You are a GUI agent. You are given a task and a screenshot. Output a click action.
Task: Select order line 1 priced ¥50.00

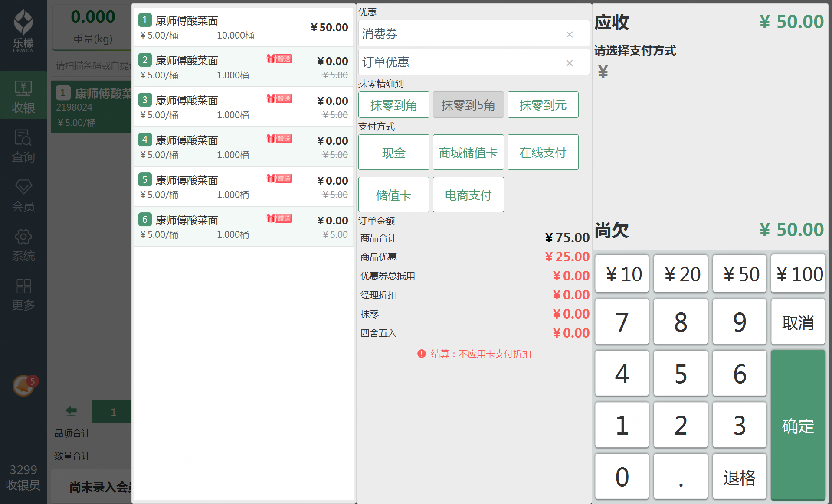244,27
